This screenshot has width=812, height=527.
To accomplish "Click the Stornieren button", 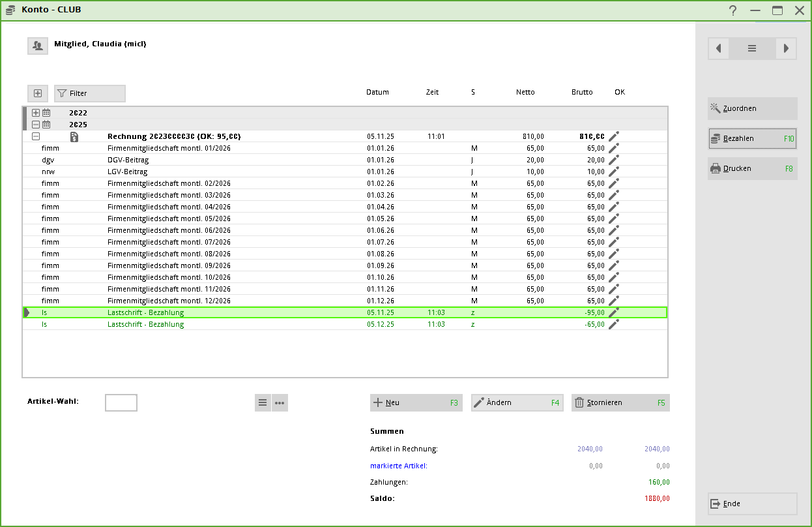I will coord(620,403).
